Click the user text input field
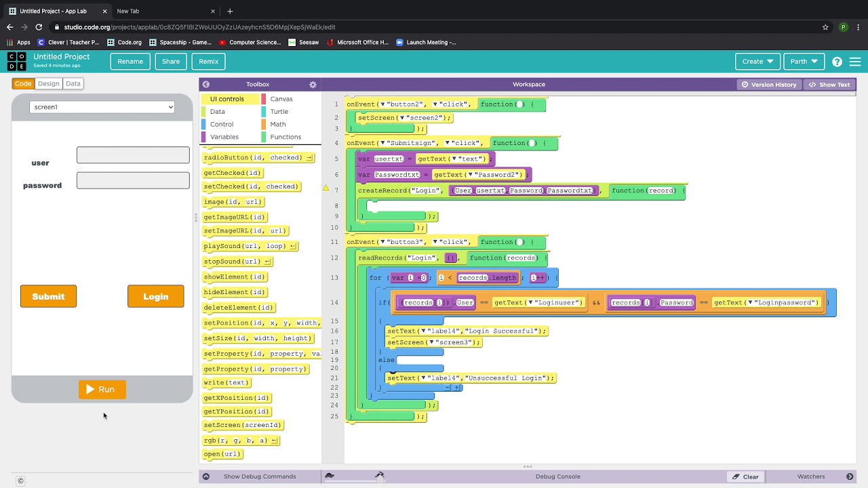The width and height of the screenshot is (868, 488). click(x=133, y=155)
